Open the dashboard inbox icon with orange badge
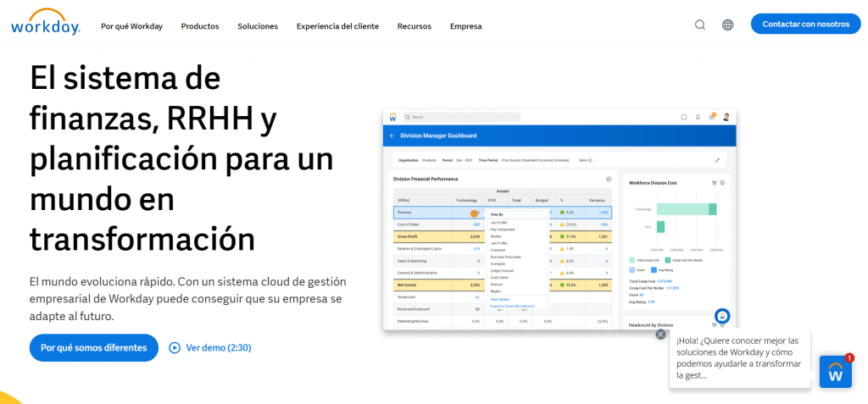 point(712,117)
